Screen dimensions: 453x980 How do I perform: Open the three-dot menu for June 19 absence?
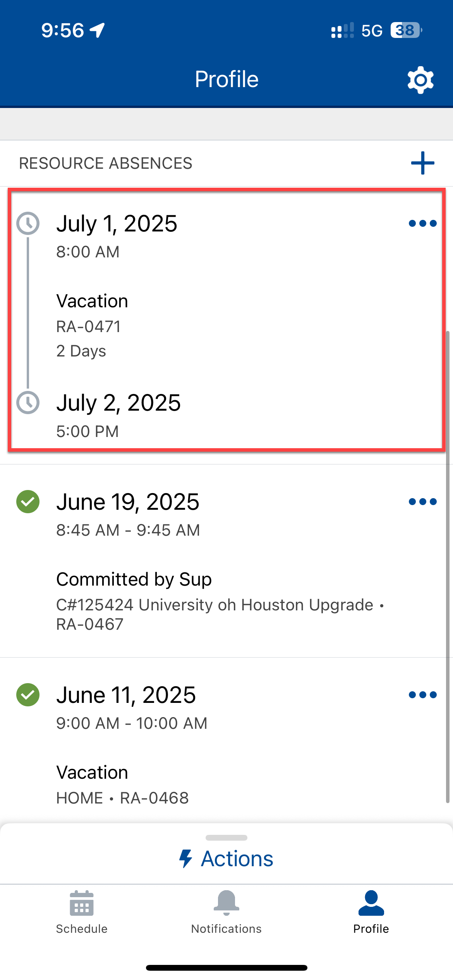(x=422, y=502)
